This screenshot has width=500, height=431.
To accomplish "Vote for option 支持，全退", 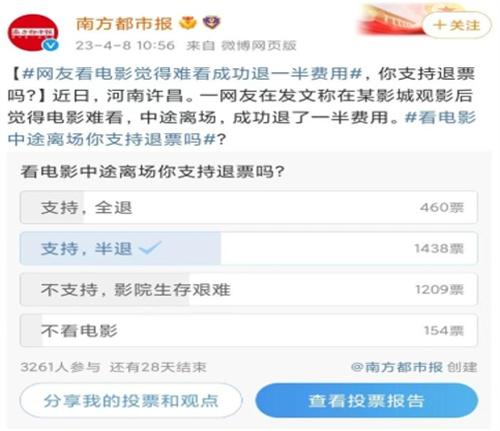I will coord(249,207).
